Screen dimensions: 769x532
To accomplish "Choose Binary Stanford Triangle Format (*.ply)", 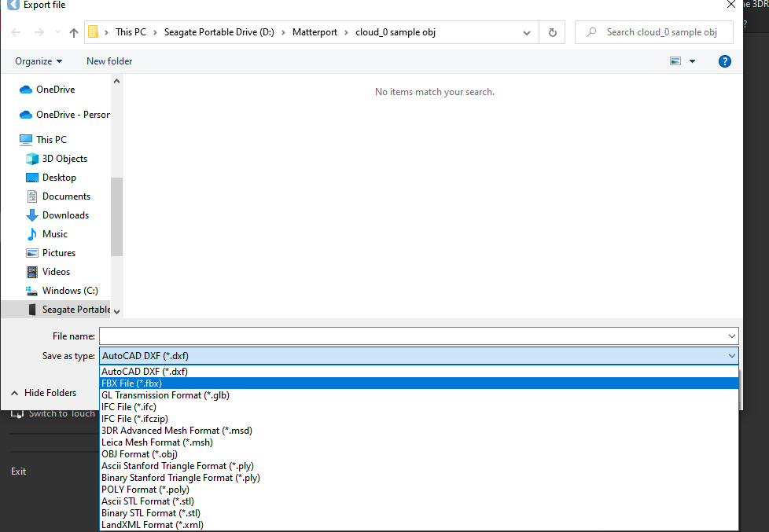I will (419, 478).
